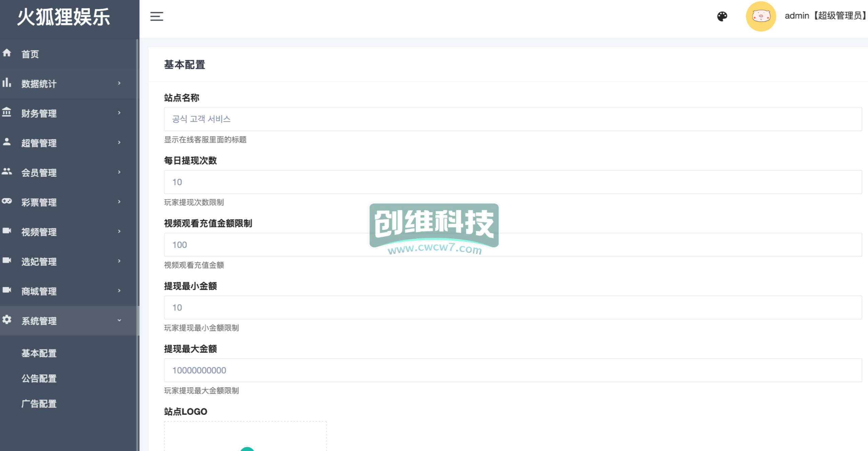This screenshot has height=451, width=868.
Task: Click the 提现最大金额 field label
Action: [x=190, y=349]
